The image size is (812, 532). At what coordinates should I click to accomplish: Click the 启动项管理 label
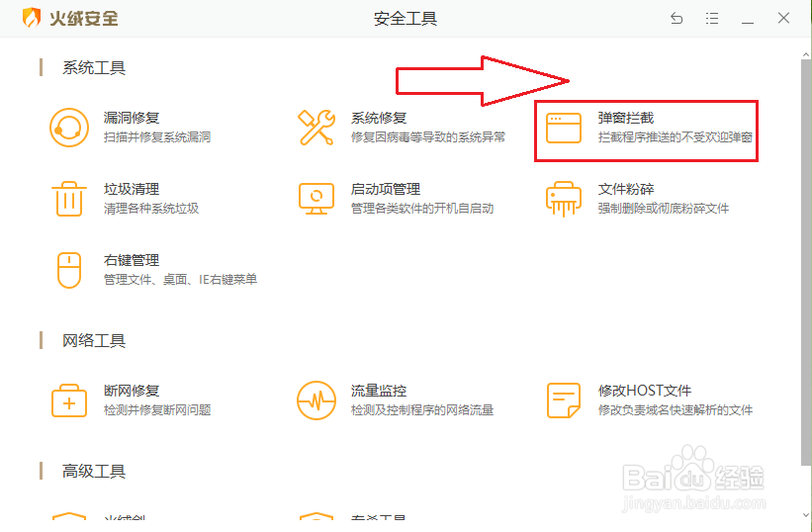click(386, 190)
